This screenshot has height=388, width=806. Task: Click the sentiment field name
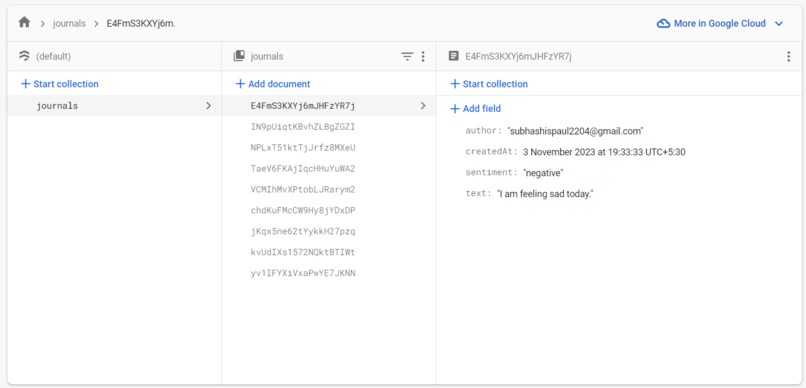coord(491,173)
